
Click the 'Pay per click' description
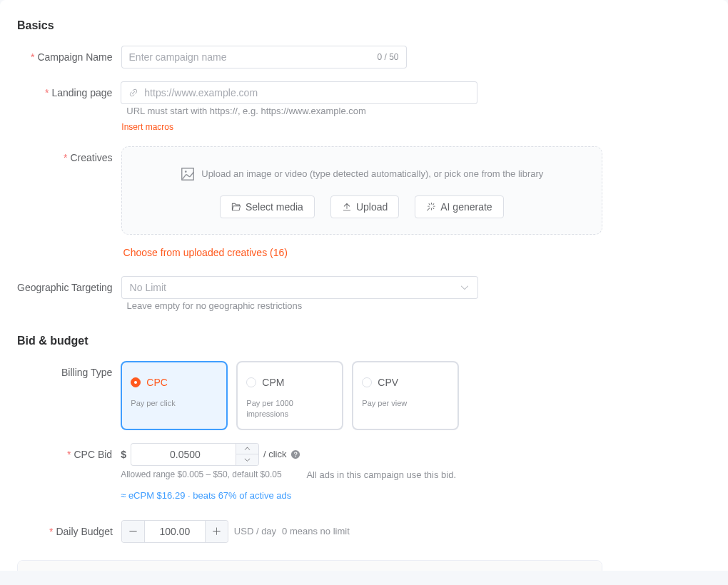tap(153, 404)
